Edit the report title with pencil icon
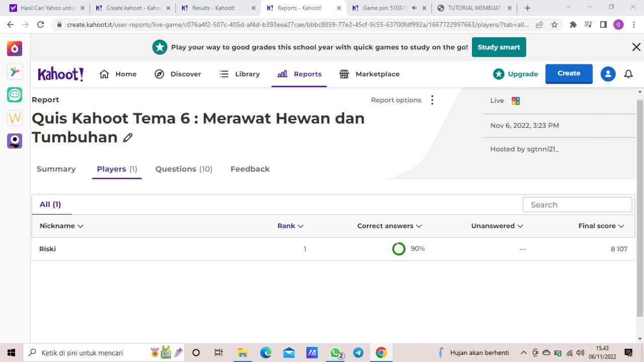Image resolution: width=644 pixels, height=362 pixels. pos(128,137)
